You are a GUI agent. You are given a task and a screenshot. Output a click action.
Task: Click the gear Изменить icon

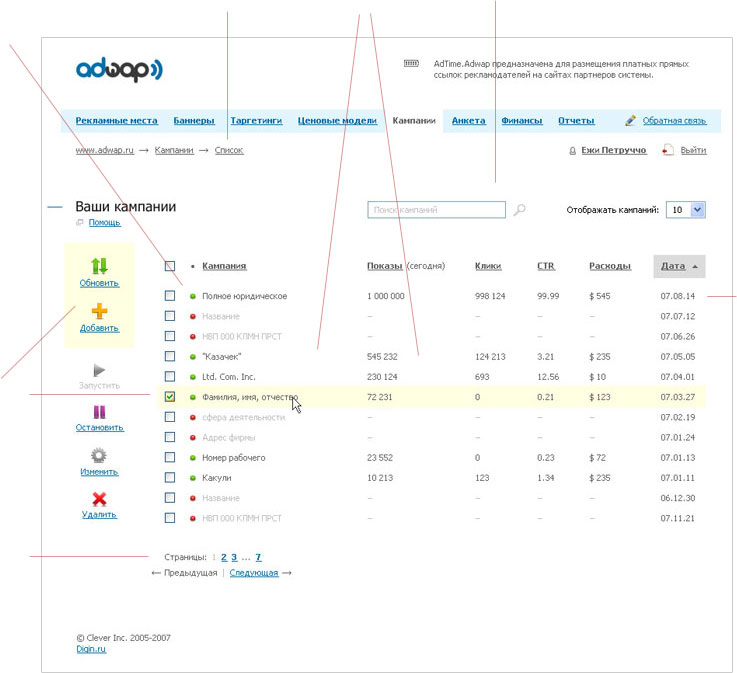click(99, 455)
